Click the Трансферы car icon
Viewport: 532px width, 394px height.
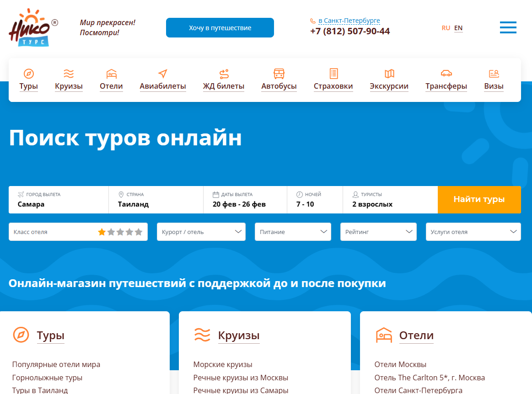pyautogui.click(x=446, y=73)
